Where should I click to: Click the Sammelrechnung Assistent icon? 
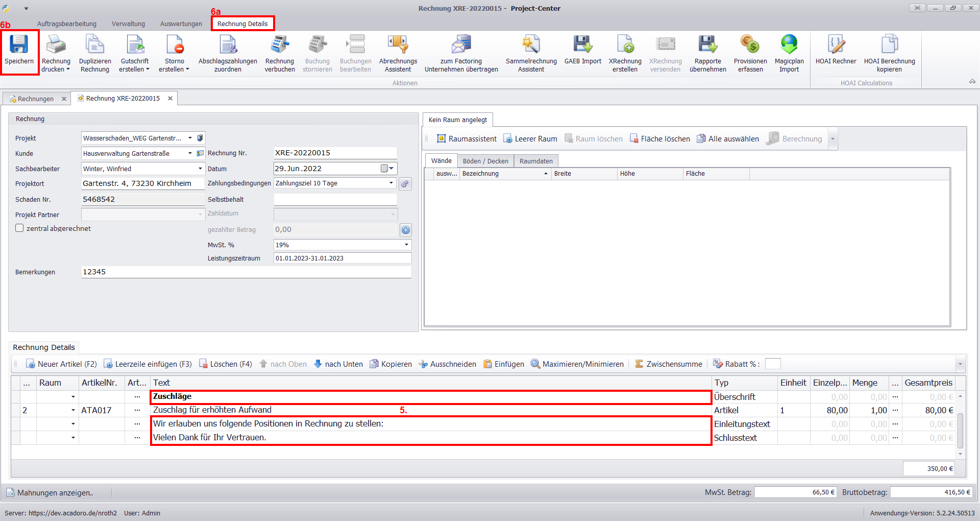point(531,45)
